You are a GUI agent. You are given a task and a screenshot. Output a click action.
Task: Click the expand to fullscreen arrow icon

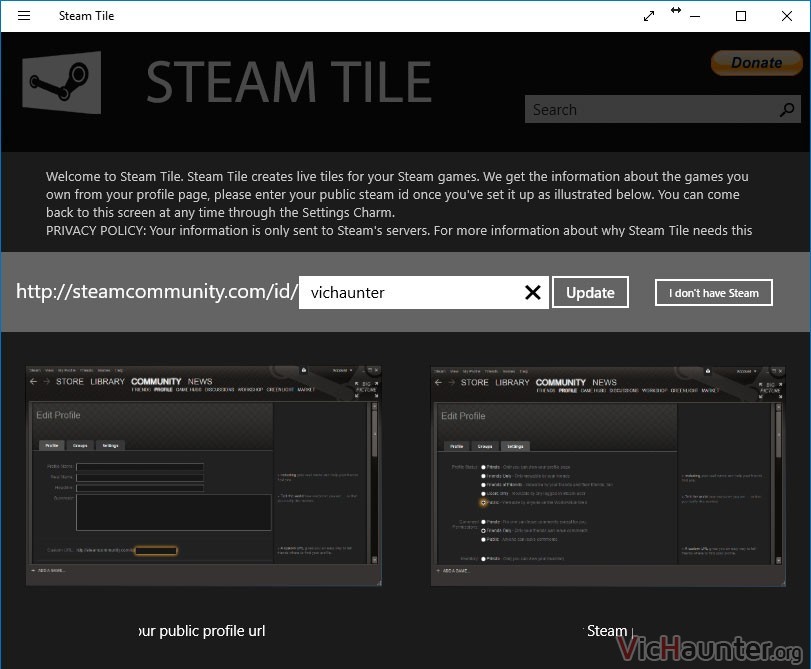pyautogui.click(x=649, y=16)
